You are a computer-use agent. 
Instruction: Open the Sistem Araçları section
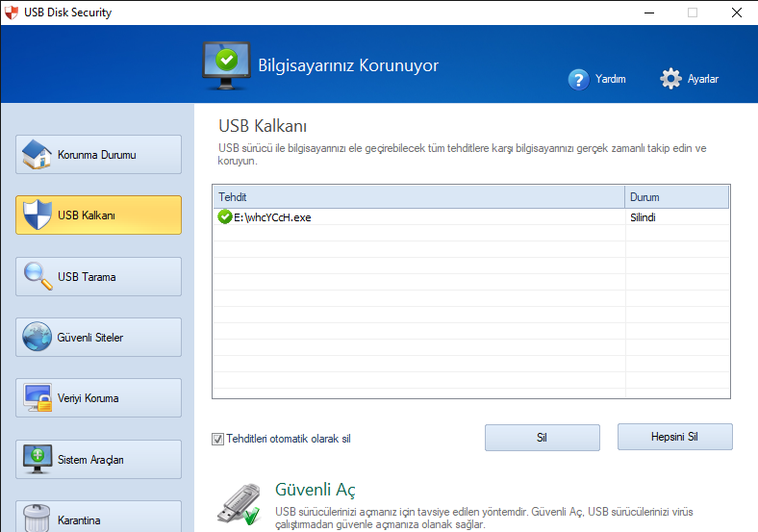pos(99,459)
